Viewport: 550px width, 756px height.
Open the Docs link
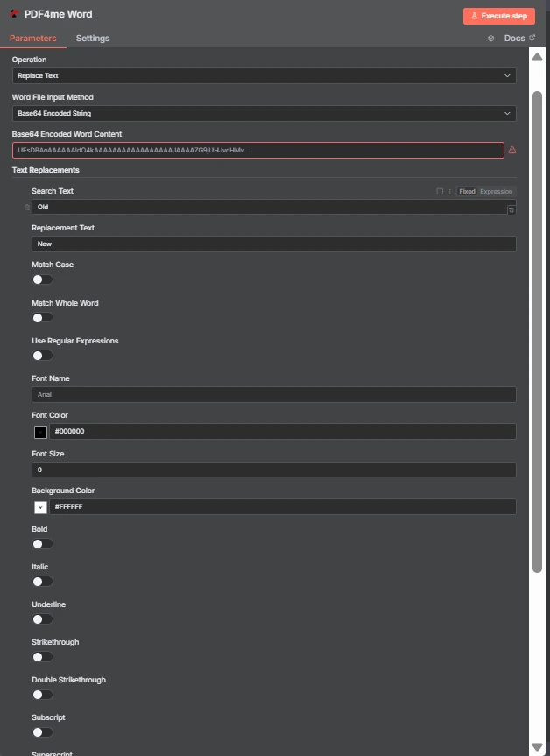(x=519, y=39)
